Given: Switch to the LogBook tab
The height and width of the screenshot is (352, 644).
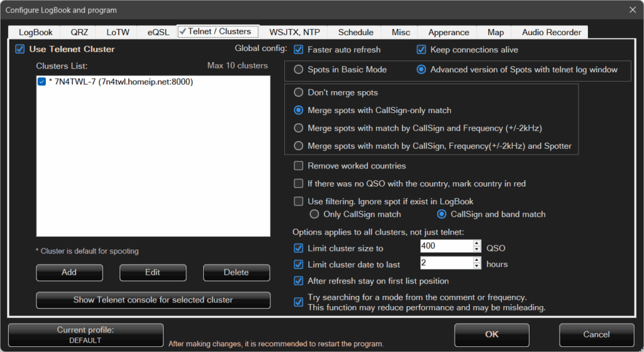Looking at the screenshot, I should pyautogui.click(x=35, y=32).
